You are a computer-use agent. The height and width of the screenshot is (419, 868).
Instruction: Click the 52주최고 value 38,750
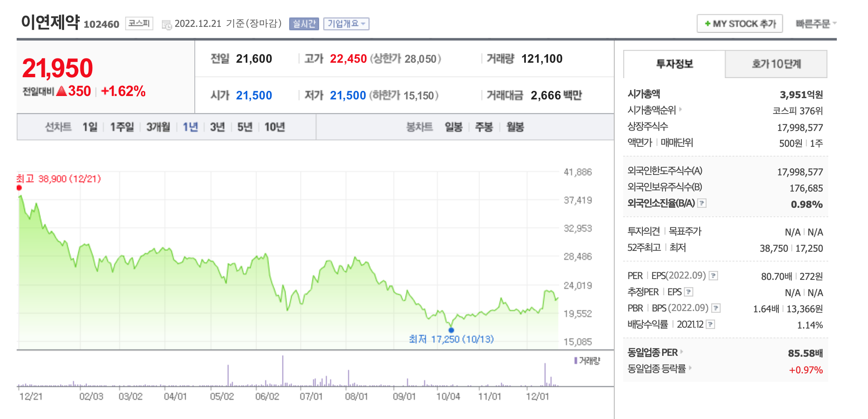click(774, 248)
